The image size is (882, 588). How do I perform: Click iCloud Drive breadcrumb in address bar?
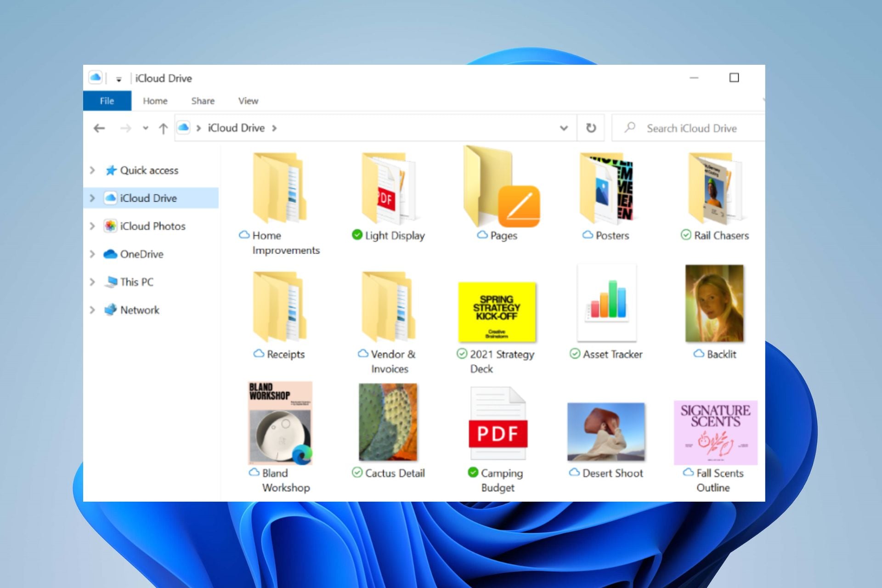pos(236,128)
